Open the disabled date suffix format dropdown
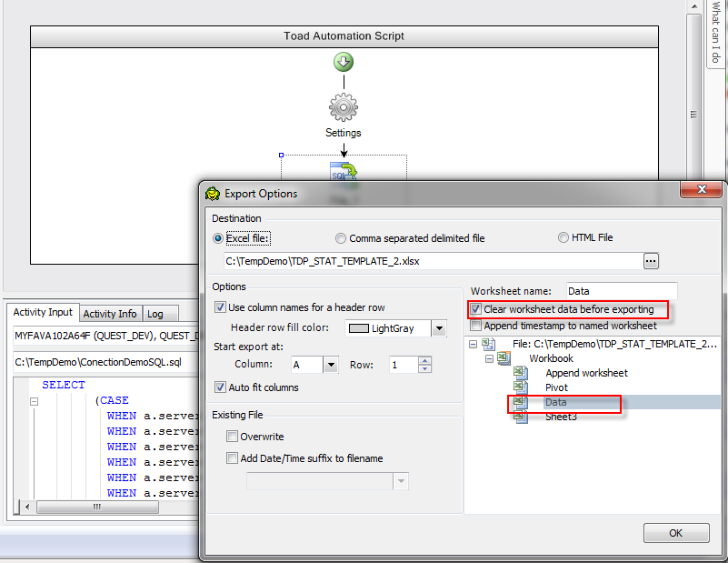 click(x=401, y=481)
